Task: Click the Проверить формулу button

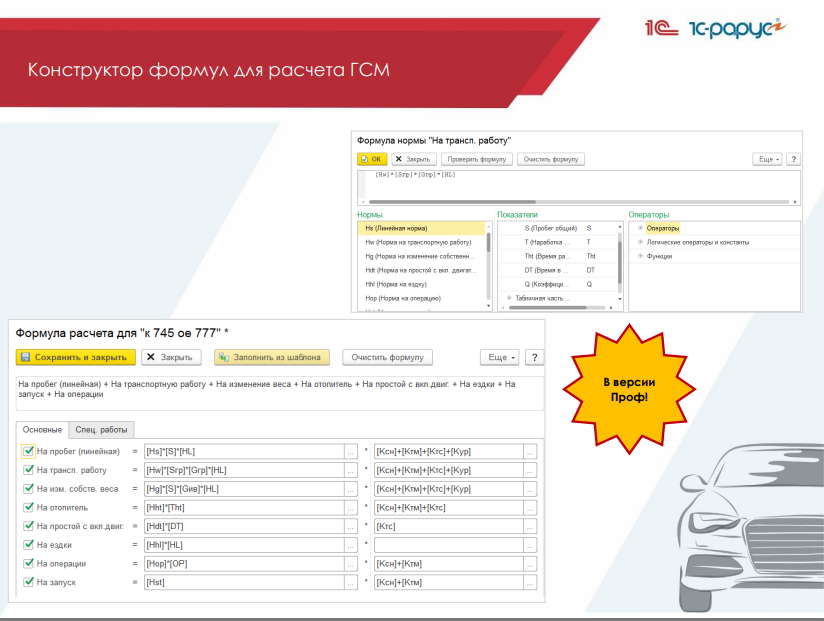Action: pyautogui.click(x=477, y=159)
